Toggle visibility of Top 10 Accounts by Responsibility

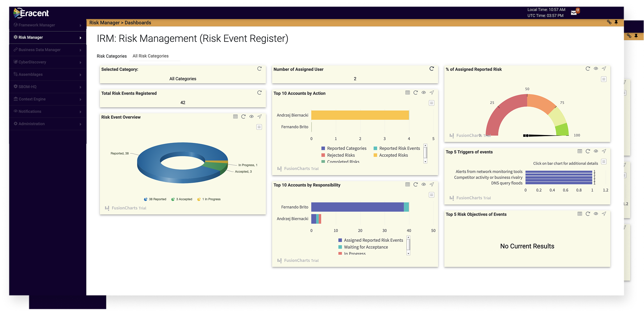pos(423,184)
